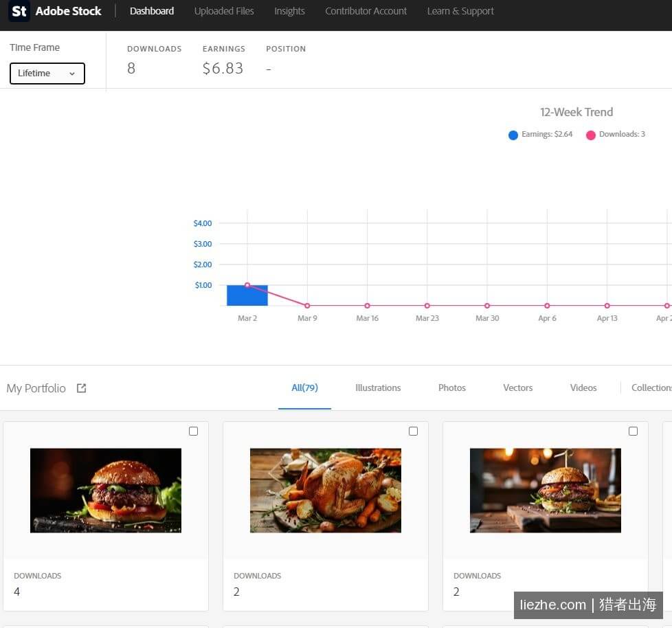Click the lifetime downloads value 8

pos(131,68)
